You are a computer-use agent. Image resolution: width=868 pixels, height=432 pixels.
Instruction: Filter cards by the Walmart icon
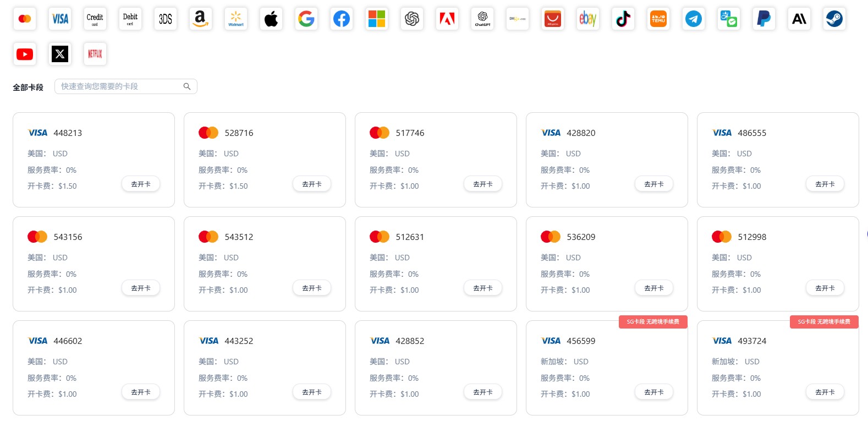click(x=236, y=19)
